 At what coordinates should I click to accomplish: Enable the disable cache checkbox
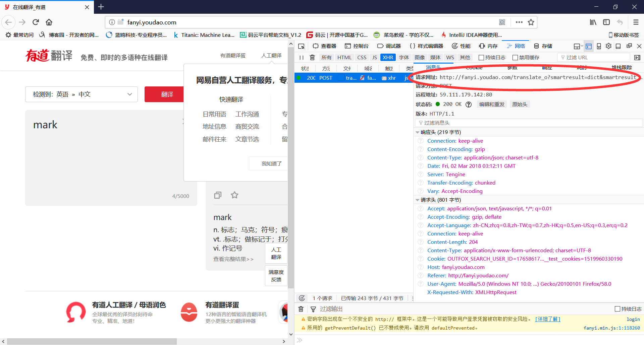tap(515, 58)
